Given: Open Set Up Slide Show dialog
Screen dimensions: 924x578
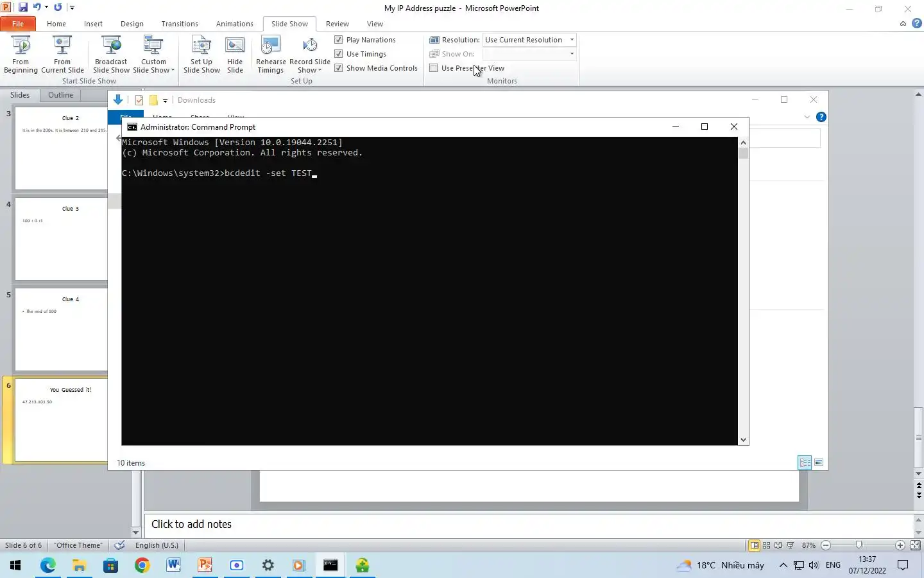Looking at the screenshot, I should (x=201, y=55).
